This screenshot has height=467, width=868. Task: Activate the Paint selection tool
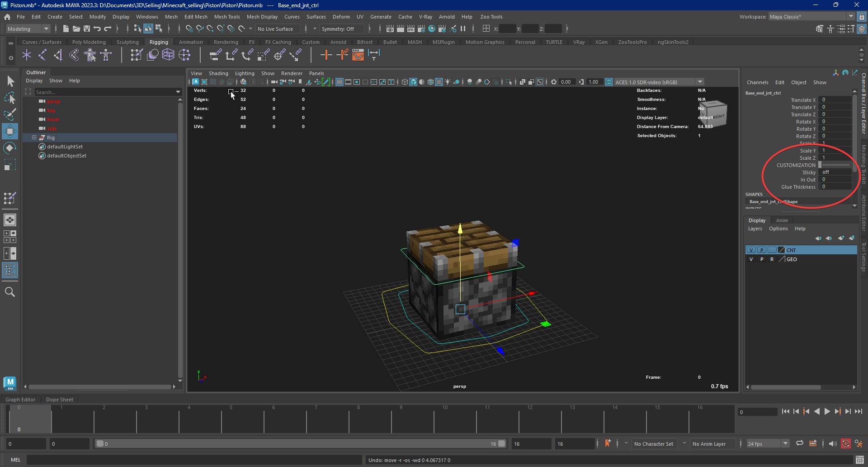pos(10,114)
